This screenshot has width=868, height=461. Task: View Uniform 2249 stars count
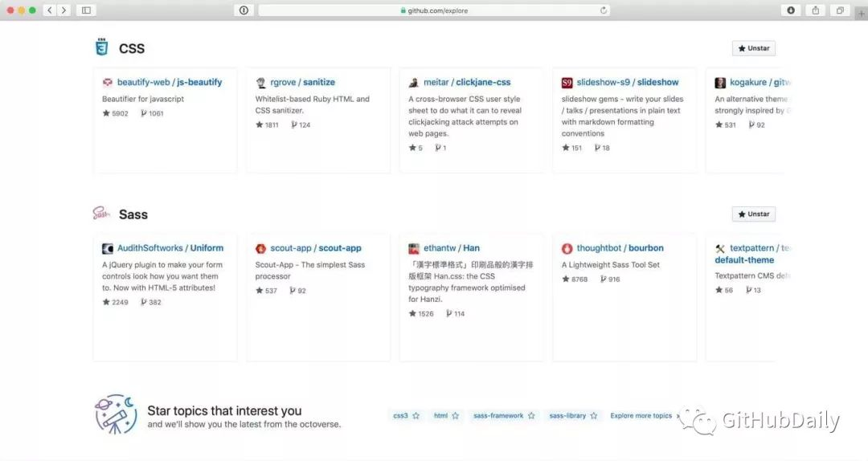tap(115, 302)
